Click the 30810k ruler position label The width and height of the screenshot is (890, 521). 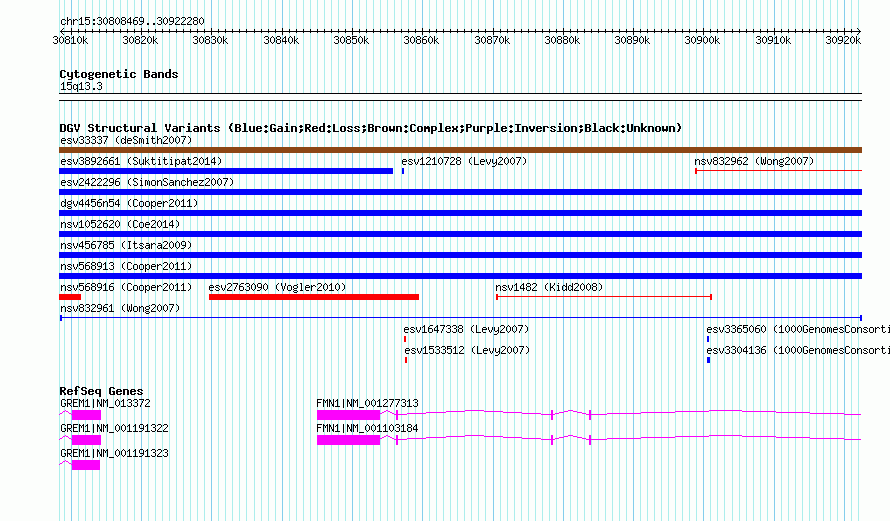[x=70, y=40]
